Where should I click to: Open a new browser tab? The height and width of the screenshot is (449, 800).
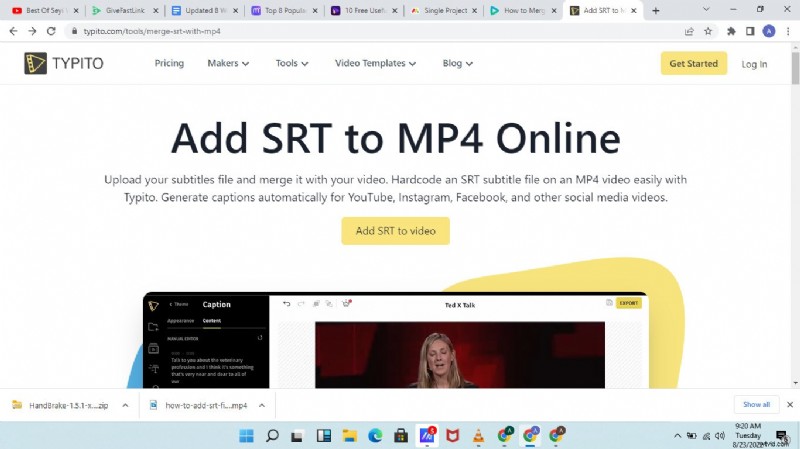coord(656,10)
